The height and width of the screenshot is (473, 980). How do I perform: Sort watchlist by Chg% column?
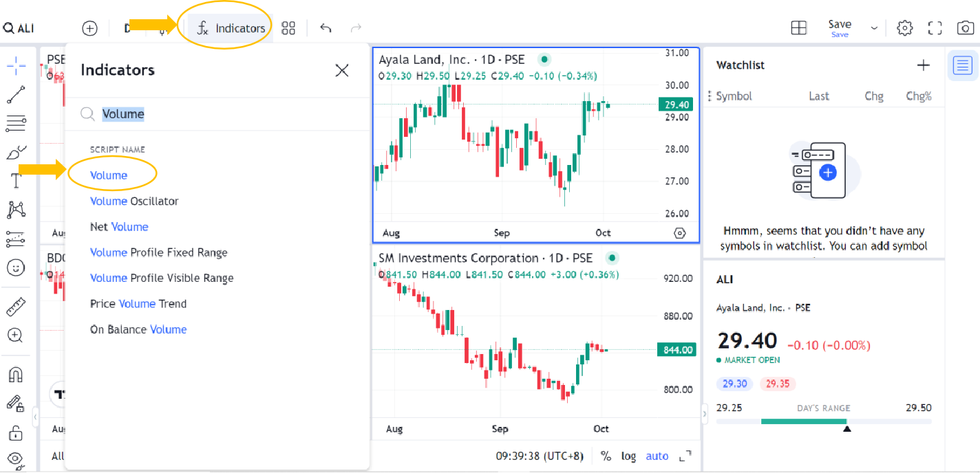(919, 96)
